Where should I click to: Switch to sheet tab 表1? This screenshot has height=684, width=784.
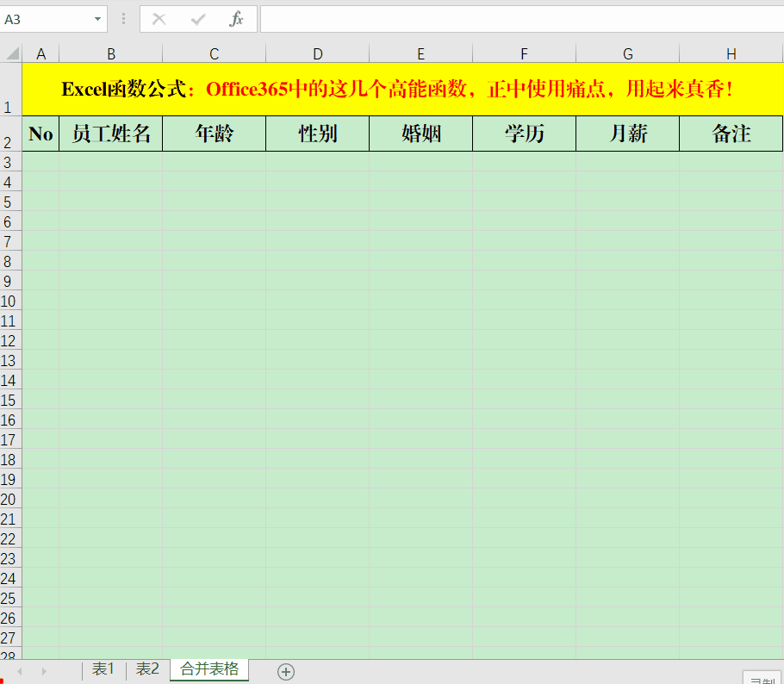pyautogui.click(x=103, y=669)
